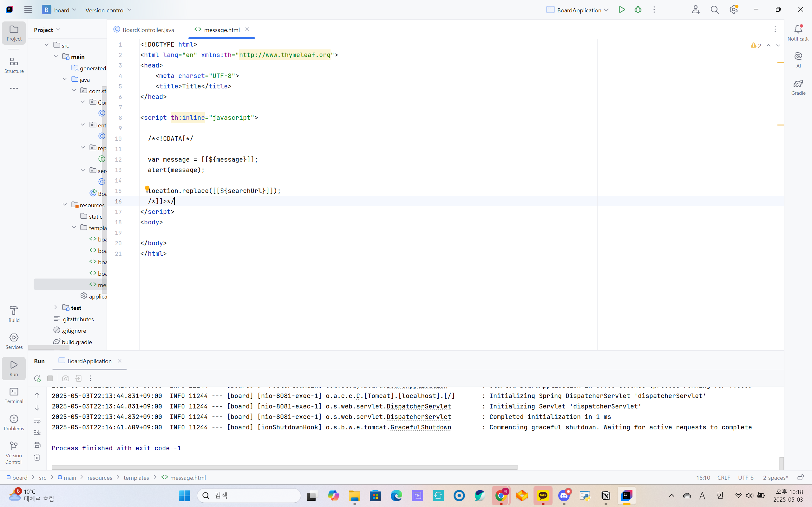Image resolution: width=812 pixels, height=507 pixels.
Task: Collapse the resources folder
Action: point(65,205)
